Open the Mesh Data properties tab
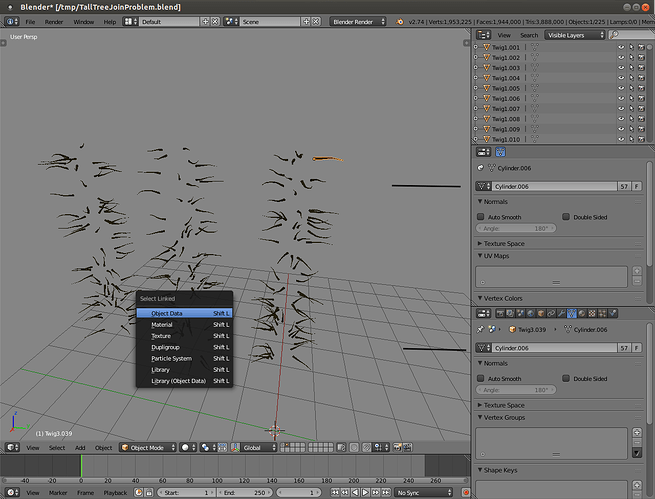Image resolution: width=655 pixels, height=499 pixels. click(x=571, y=313)
